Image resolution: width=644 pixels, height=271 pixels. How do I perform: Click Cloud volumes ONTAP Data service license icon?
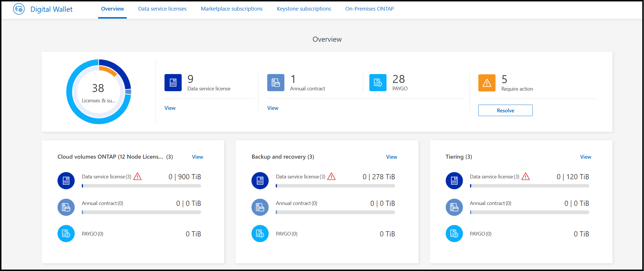pos(66,181)
